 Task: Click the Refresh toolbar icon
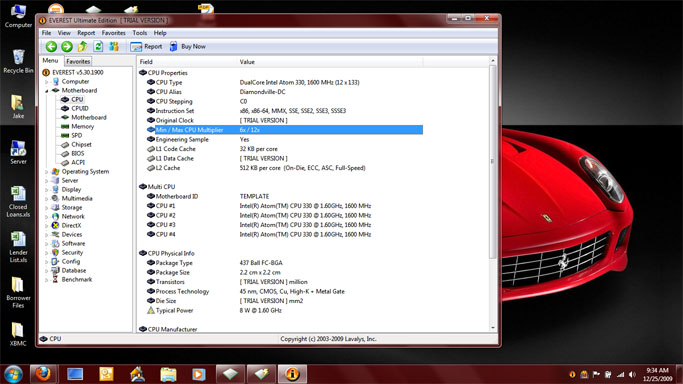[98, 46]
